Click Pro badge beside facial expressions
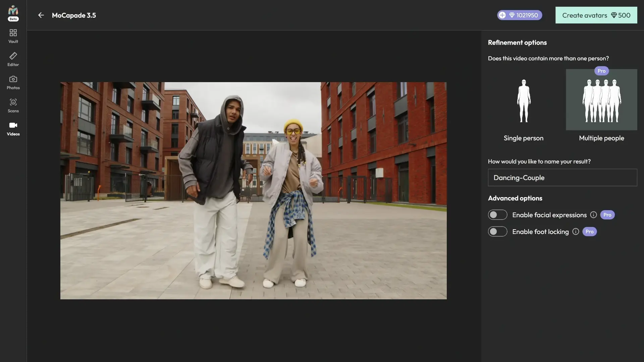Image resolution: width=644 pixels, height=362 pixels. point(607,215)
